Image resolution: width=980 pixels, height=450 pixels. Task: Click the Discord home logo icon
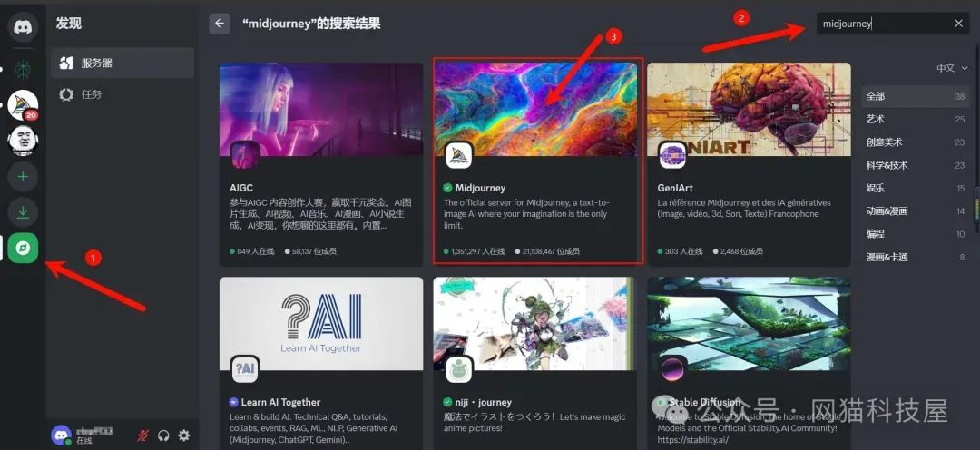coord(23,24)
